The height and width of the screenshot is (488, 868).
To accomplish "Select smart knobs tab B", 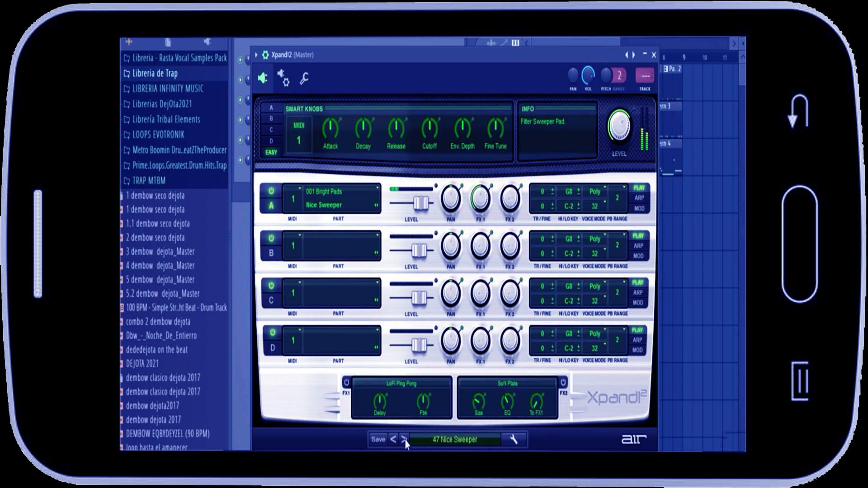I will point(271,118).
